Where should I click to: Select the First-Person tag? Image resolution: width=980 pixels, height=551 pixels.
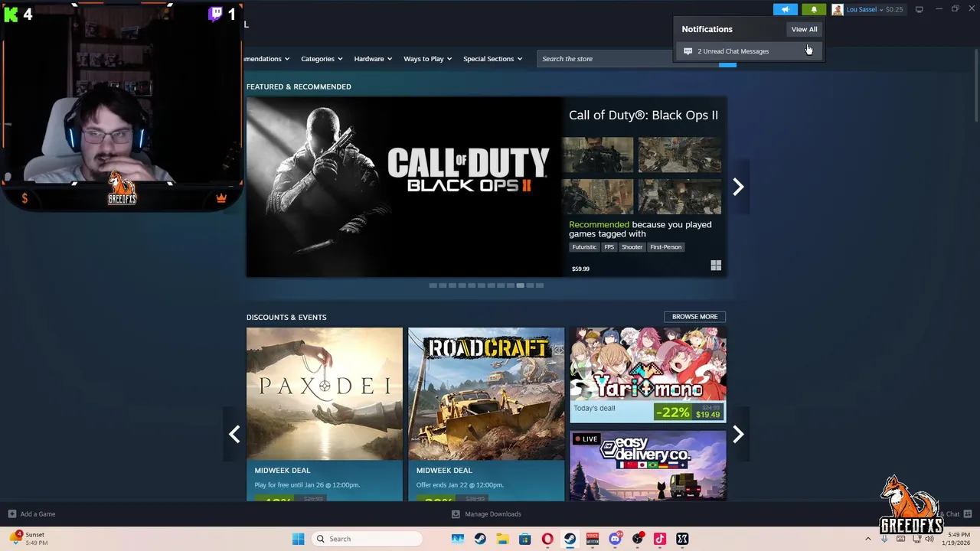point(665,247)
